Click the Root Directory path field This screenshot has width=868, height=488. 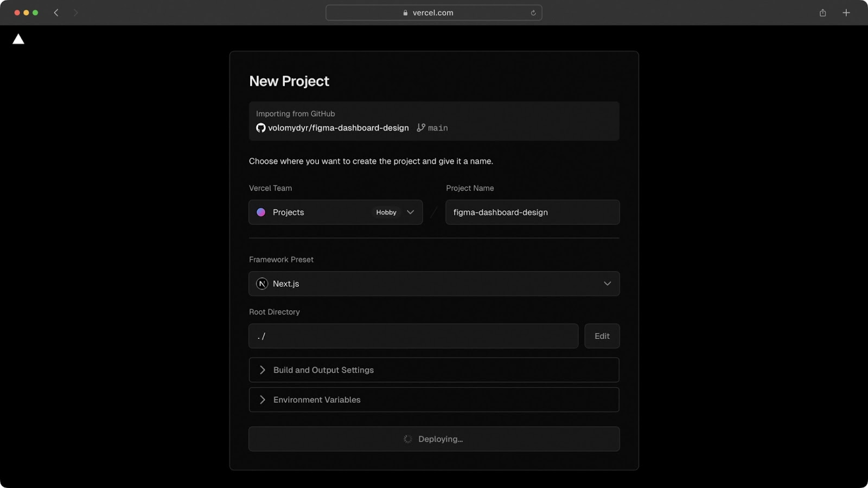pyautogui.click(x=413, y=336)
